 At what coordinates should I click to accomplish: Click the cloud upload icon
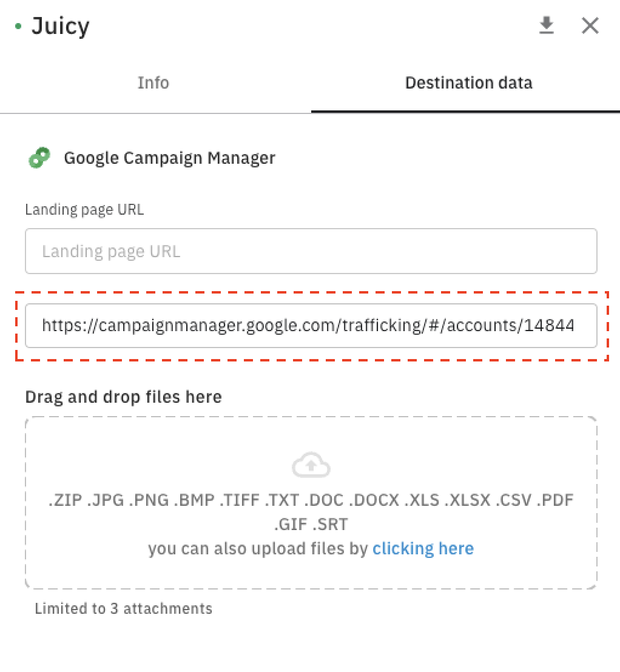click(x=311, y=466)
